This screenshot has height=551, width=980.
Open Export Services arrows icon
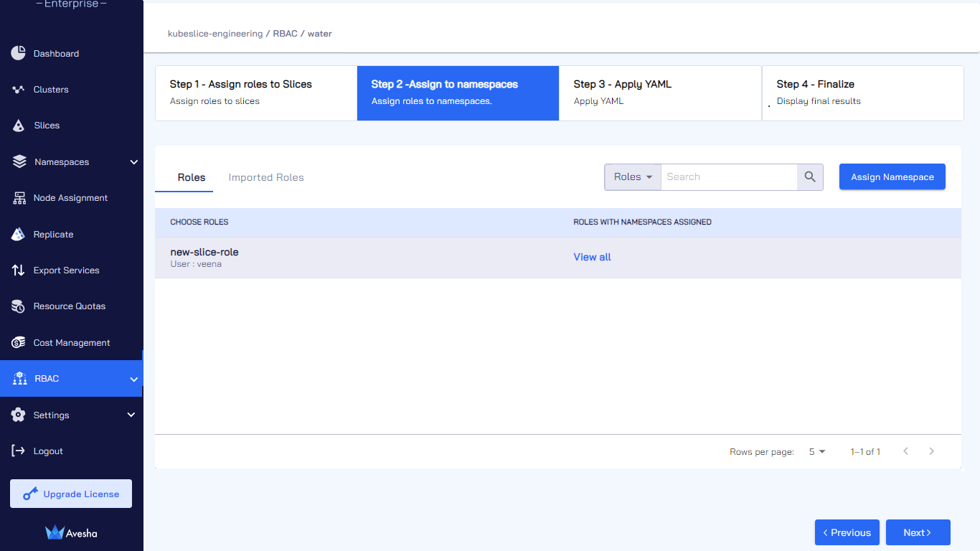tap(19, 270)
